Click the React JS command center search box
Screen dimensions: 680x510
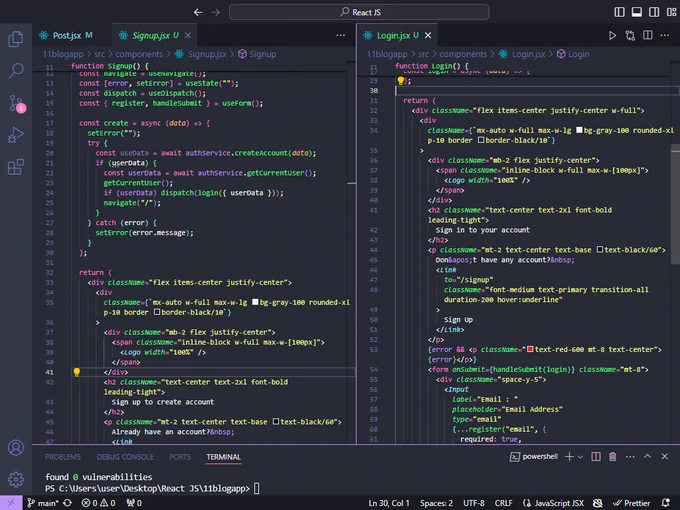[x=359, y=12]
